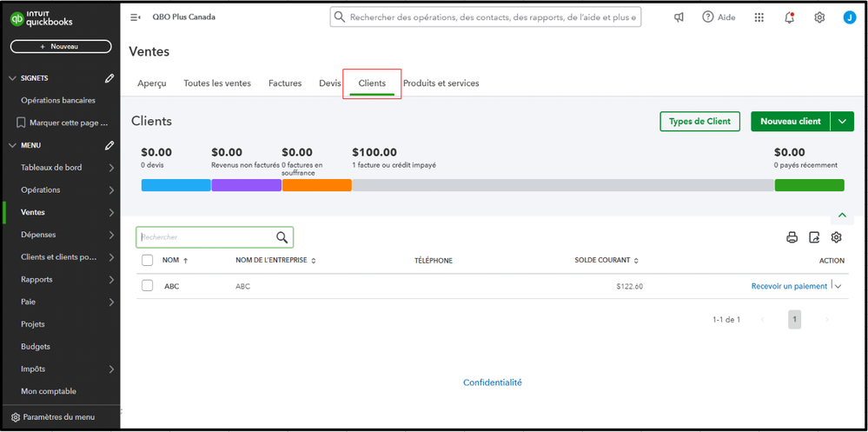Edit SIGNETS with the pencil icon
The width and height of the screenshot is (868, 432).
(109, 78)
